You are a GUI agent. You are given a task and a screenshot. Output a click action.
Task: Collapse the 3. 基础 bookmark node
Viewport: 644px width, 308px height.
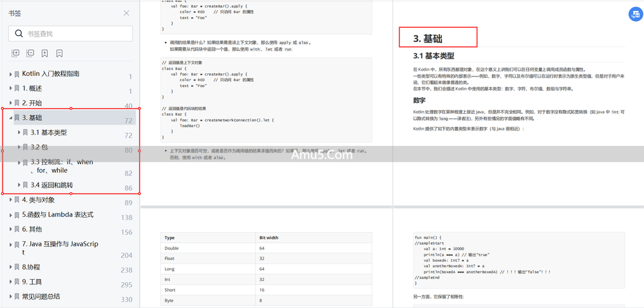pos(11,118)
